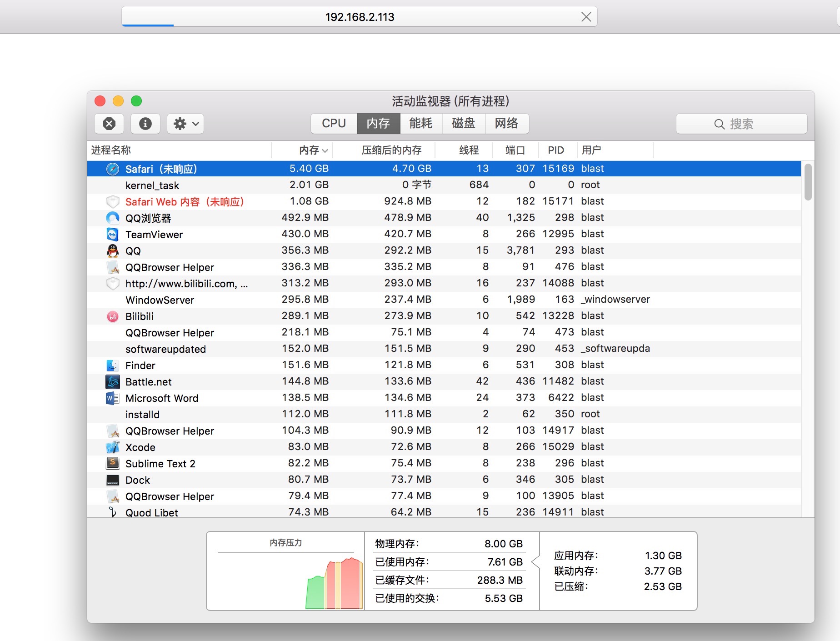840x641 pixels.
Task: Select the Microsoft Word process name
Action: 162,398
